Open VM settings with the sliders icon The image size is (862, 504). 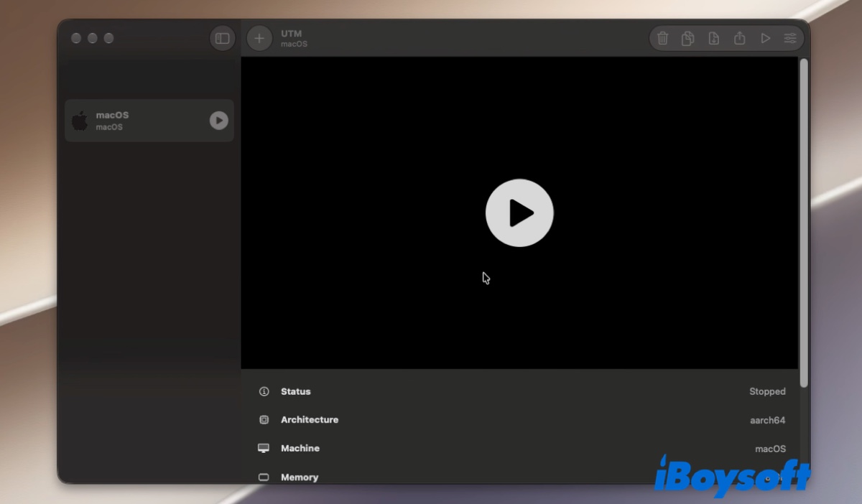(790, 38)
